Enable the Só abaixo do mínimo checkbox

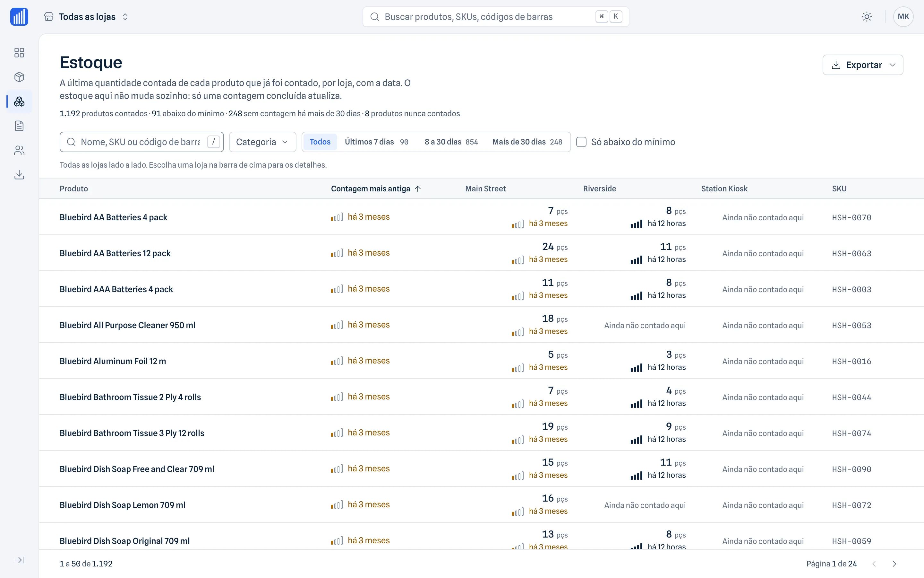pyautogui.click(x=581, y=142)
